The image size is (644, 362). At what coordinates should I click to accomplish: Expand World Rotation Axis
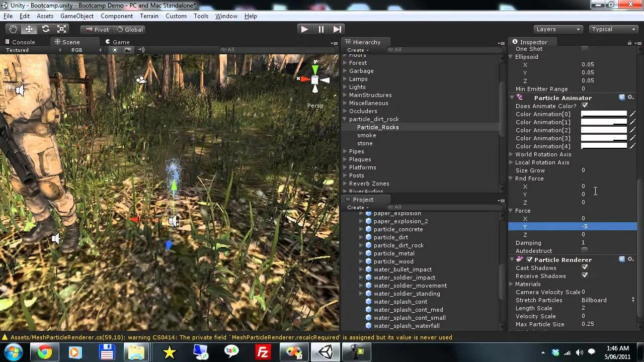coord(512,154)
